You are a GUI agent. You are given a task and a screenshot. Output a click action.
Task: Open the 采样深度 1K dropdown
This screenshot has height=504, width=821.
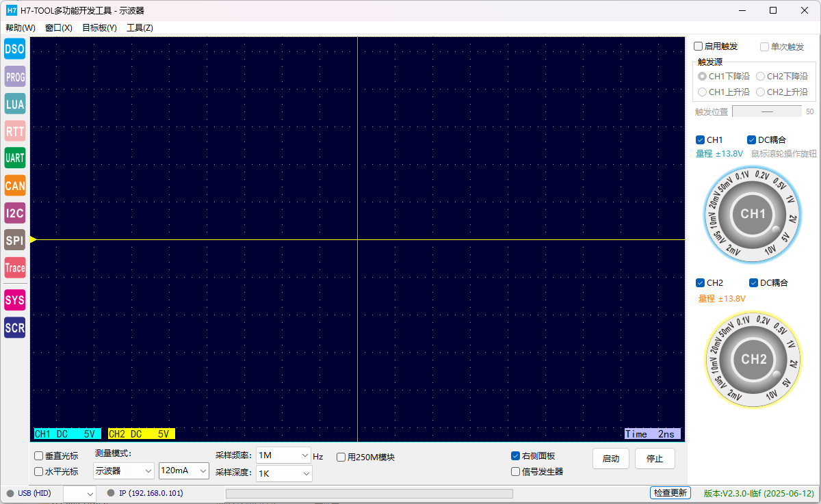tap(284, 473)
